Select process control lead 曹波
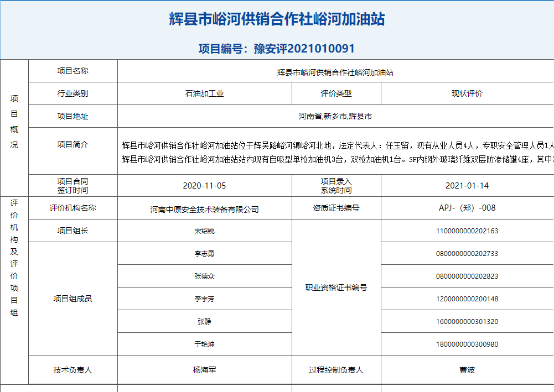Viewport: 554px width, 392px height. tap(467, 370)
